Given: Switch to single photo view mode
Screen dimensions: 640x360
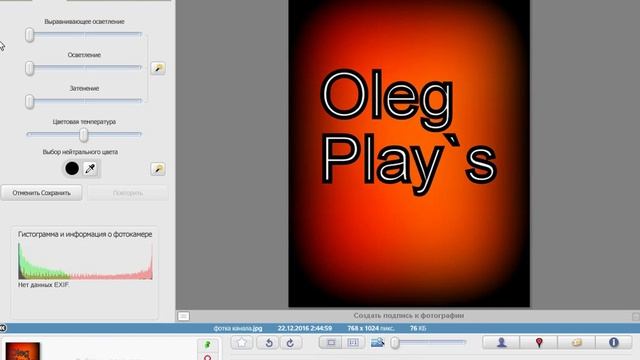Looking at the screenshot, I should pos(331,342).
